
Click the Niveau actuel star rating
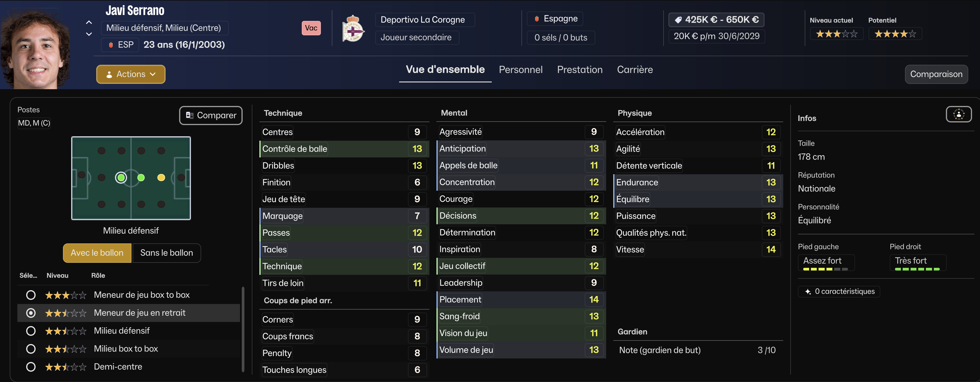coord(836,34)
